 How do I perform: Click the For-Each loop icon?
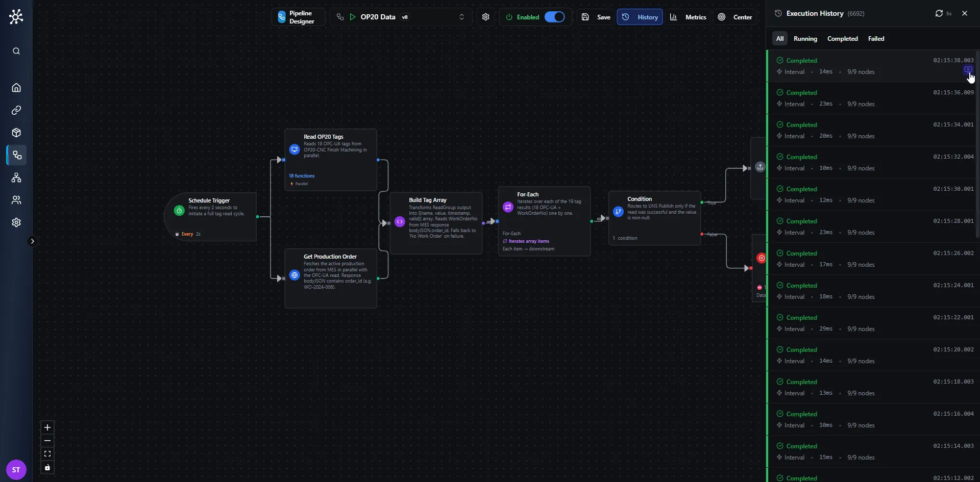tap(508, 207)
